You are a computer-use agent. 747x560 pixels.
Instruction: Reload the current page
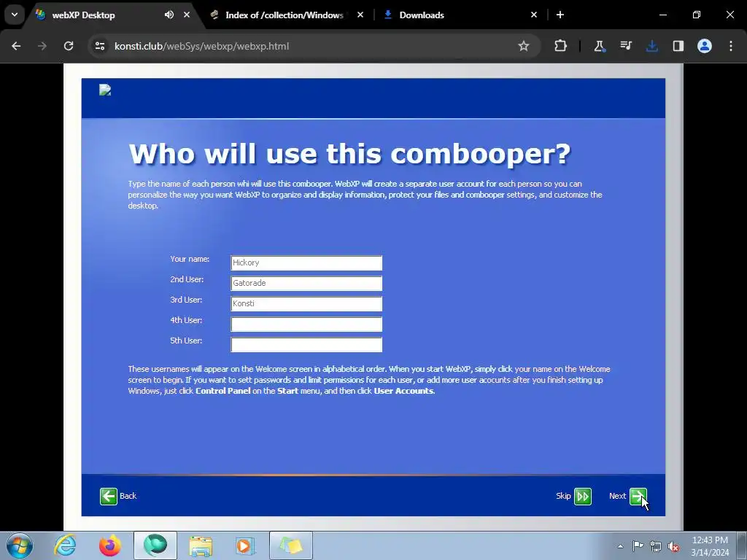click(69, 46)
